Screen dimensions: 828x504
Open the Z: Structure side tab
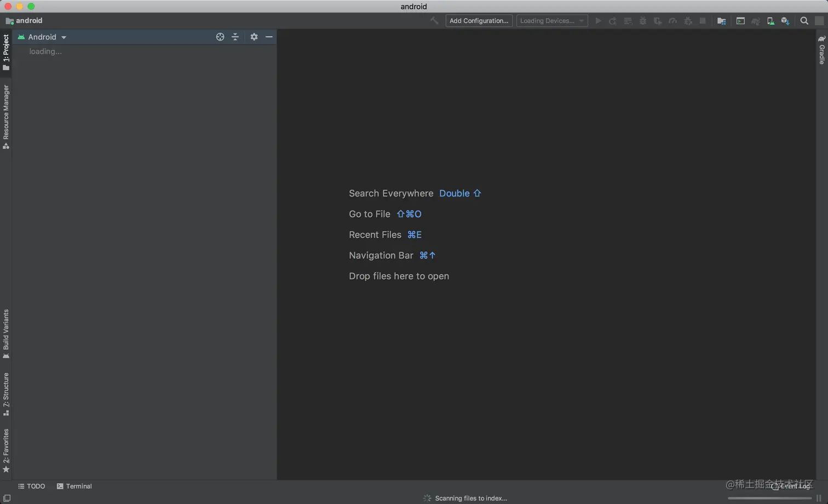click(x=6, y=394)
